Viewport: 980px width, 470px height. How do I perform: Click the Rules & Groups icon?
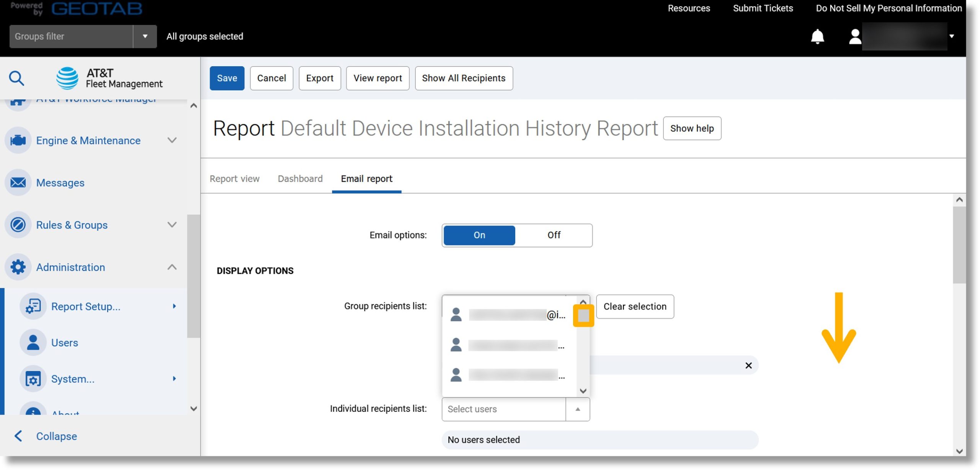(18, 225)
